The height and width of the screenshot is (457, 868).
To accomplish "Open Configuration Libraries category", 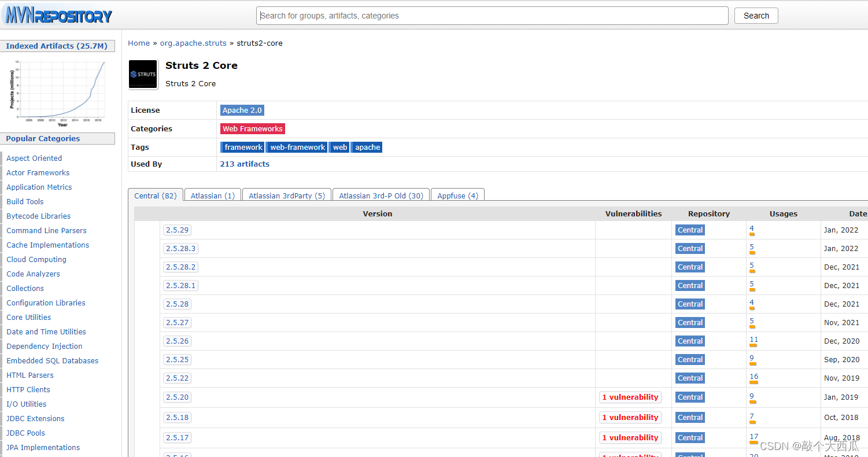I will point(46,303).
